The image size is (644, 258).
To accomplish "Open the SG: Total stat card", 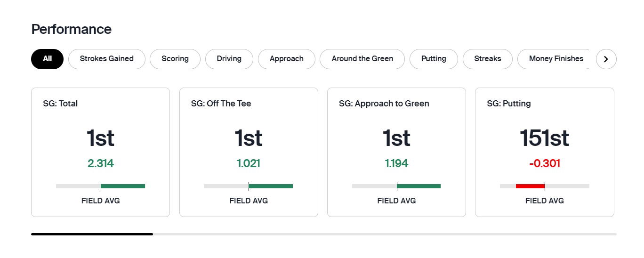I will click(100, 152).
